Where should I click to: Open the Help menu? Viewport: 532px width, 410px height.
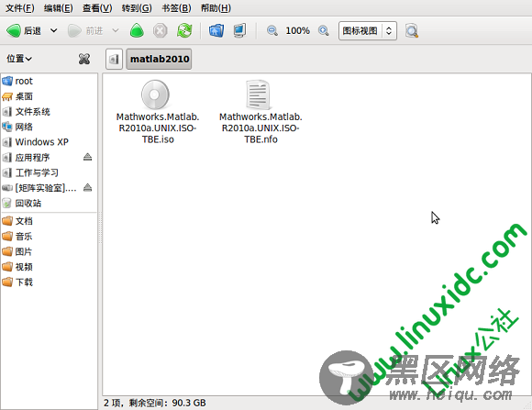[216, 8]
